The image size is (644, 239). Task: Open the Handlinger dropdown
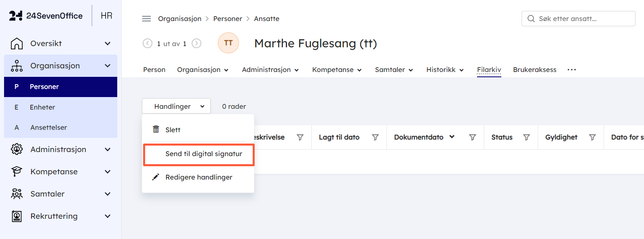point(176,106)
